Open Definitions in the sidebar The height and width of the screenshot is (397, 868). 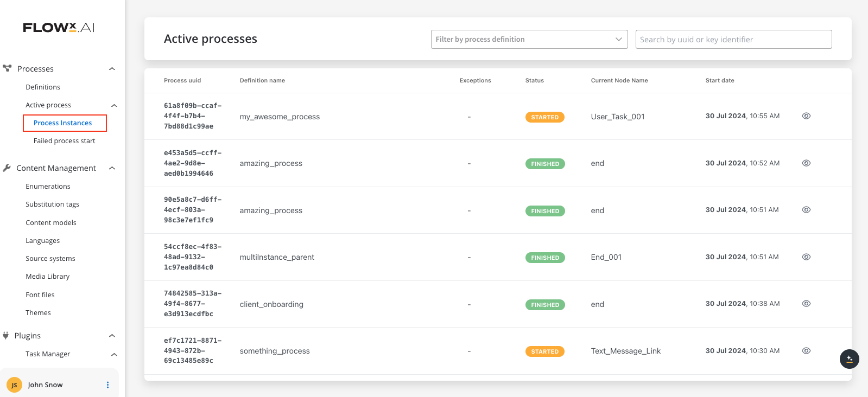point(43,87)
